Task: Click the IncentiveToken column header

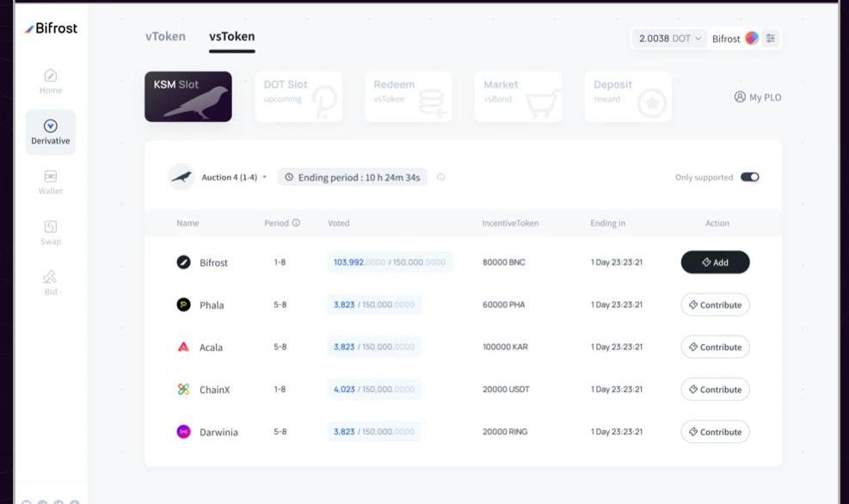Action: 511,223
